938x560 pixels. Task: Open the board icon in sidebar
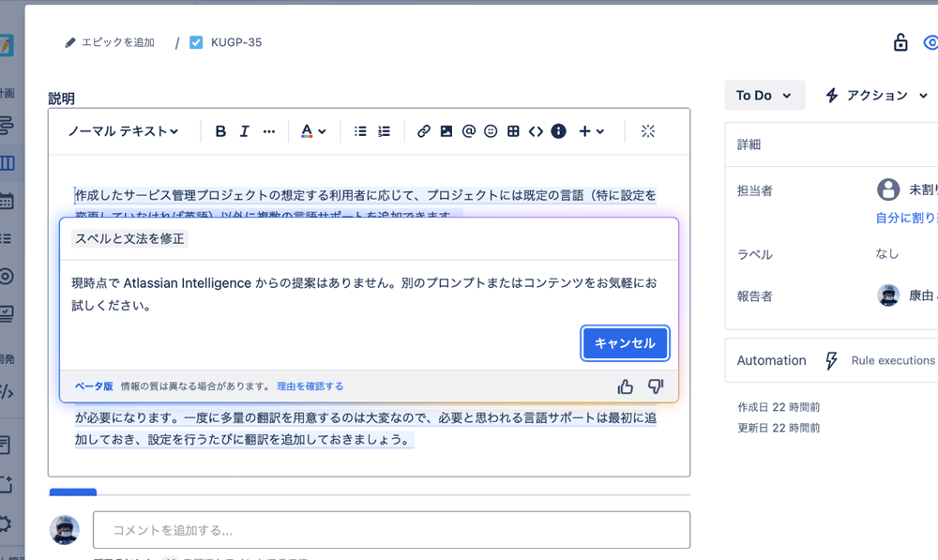8,162
